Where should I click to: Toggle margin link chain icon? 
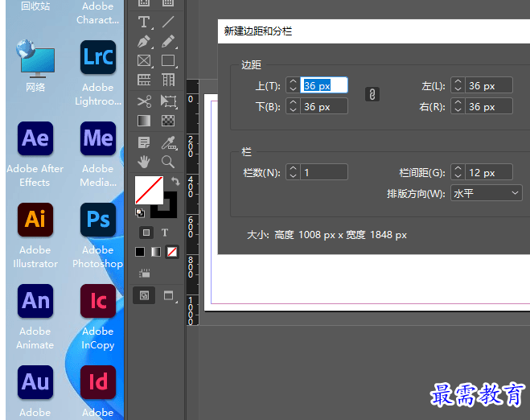372,94
